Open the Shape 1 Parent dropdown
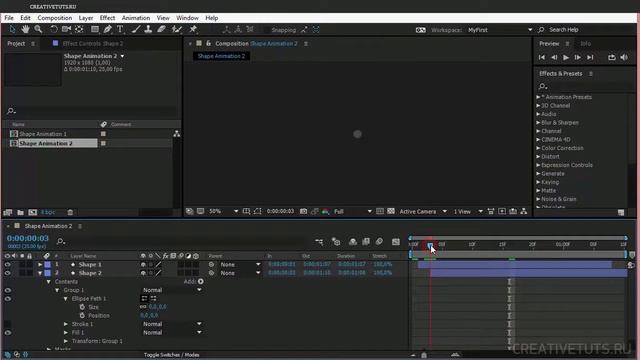The height and width of the screenshot is (360, 640). tap(240, 264)
